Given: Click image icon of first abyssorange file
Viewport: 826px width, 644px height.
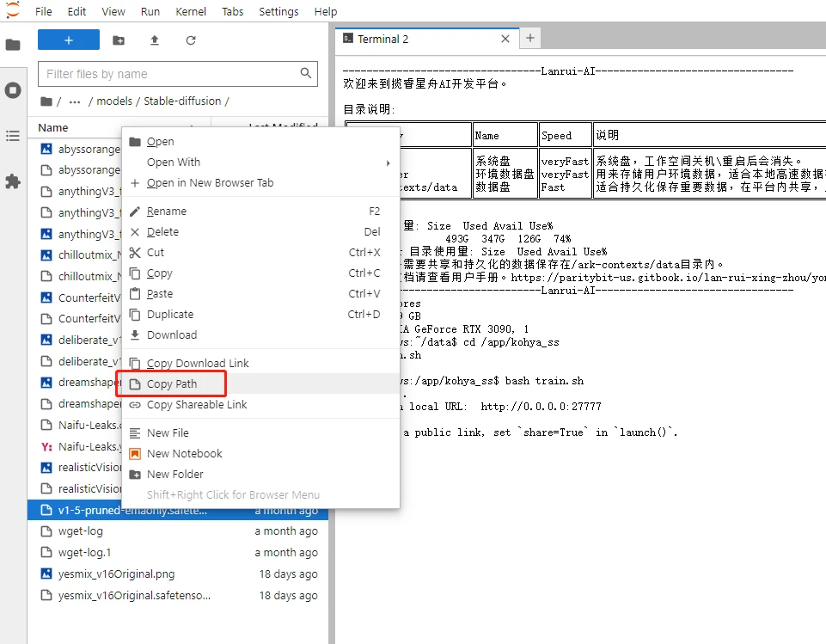Looking at the screenshot, I should click(x=46, y=149).
